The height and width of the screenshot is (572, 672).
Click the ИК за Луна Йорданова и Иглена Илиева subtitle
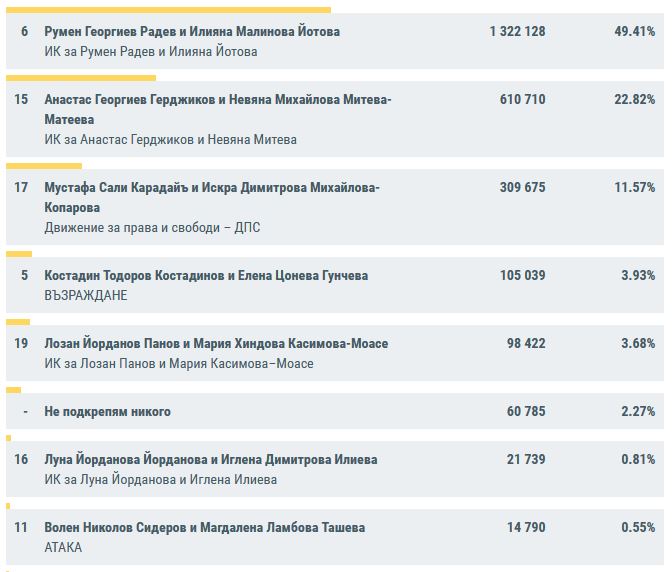coord(161,480)
